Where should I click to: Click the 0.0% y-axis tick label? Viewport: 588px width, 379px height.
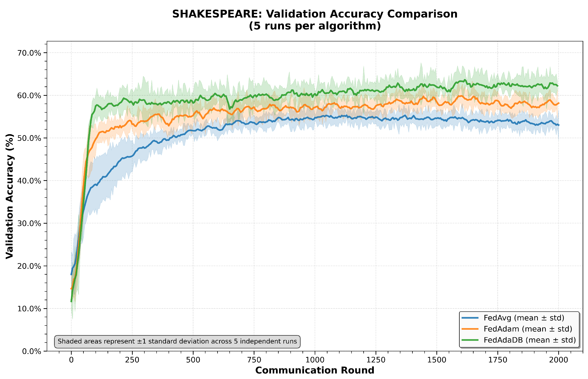[31, 352]
